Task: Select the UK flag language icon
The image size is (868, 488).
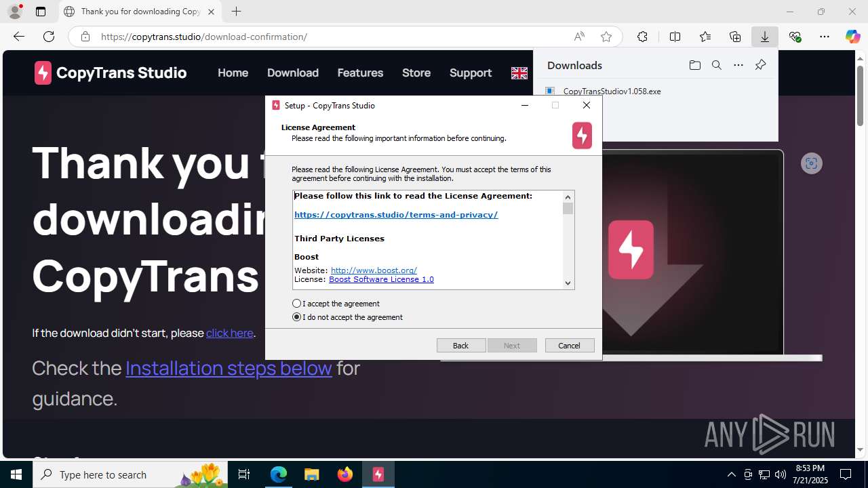Action: pos(519,73)
